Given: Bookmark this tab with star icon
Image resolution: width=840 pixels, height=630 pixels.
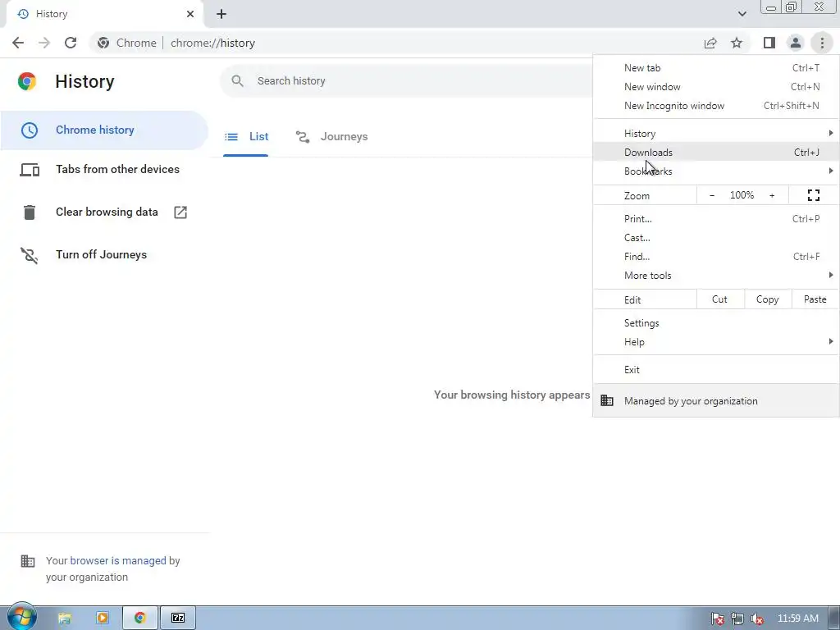Looking at the screenshot, I should pyautogui.click(x=737, y=43).
